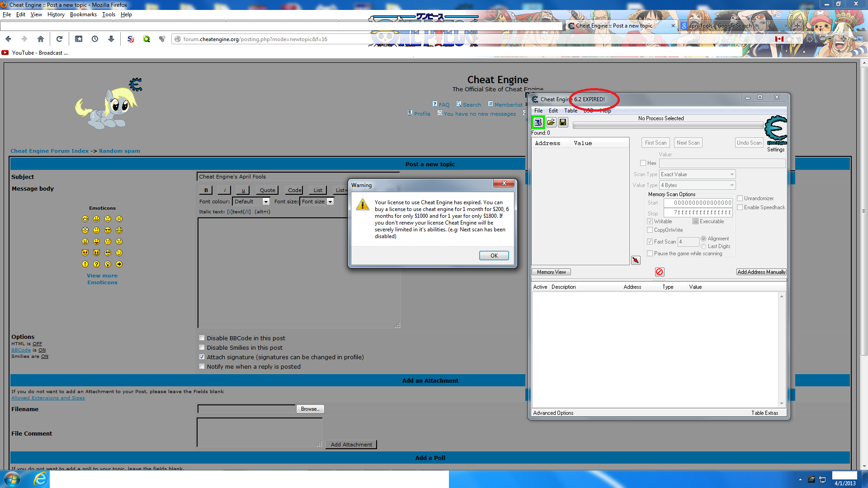Toggle the Executable checkbox
The width and height of the screenshot is (868, 488).
695,221
